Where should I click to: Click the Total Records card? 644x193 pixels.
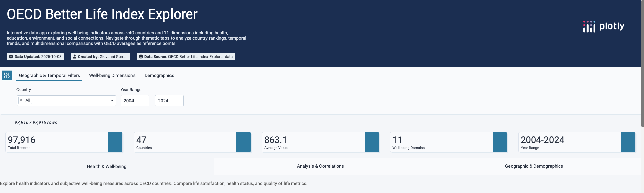point(64,142)
